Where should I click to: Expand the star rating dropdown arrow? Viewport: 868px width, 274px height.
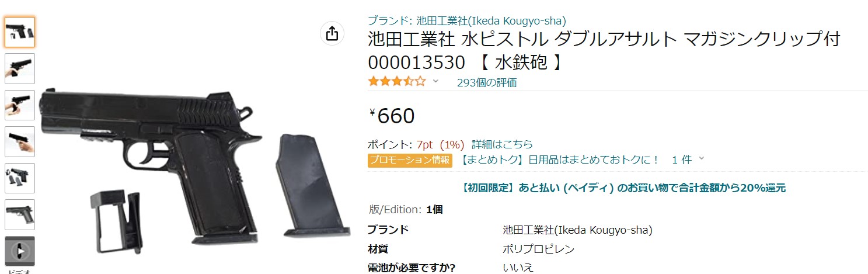[x=435, y=82]
